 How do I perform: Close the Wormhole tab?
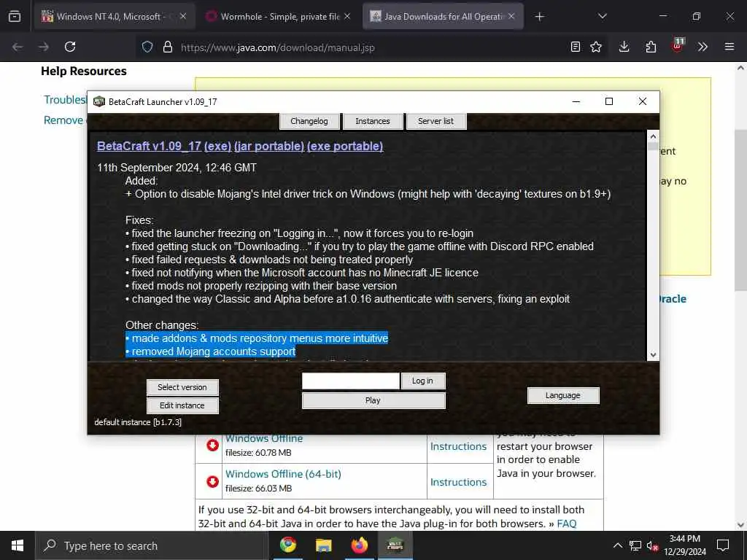point(347,16)
